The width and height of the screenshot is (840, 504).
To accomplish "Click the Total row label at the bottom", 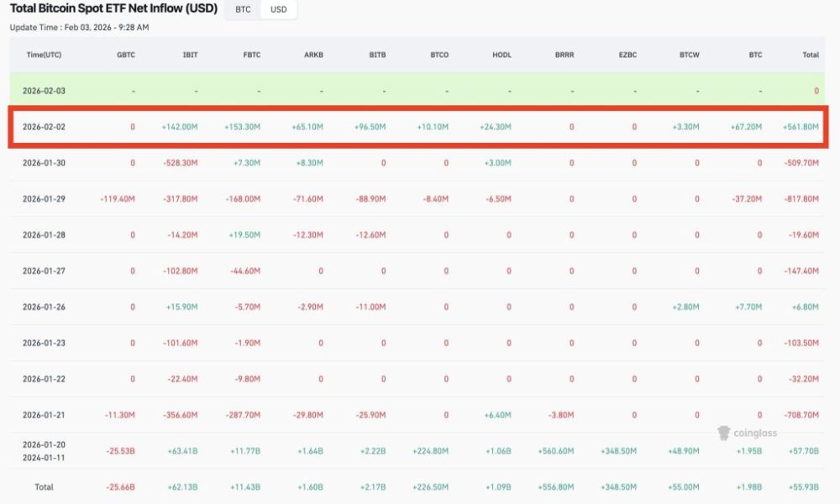I will pos(43,486).
